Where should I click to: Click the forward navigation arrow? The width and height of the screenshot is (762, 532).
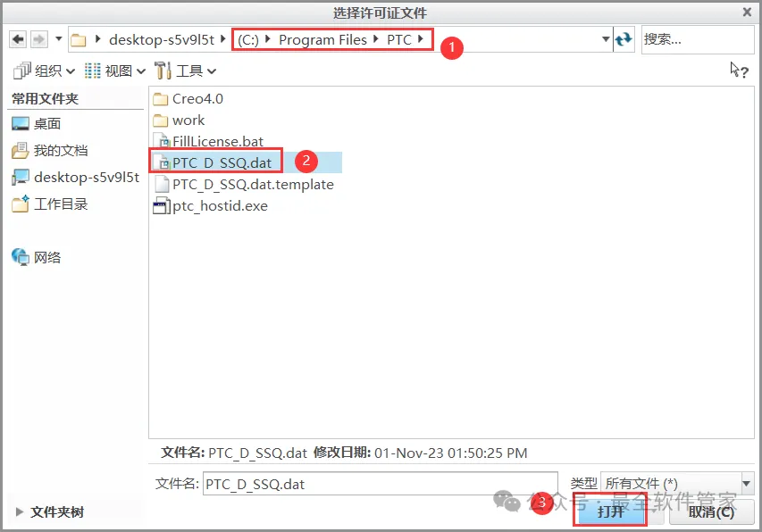(39, 39)
